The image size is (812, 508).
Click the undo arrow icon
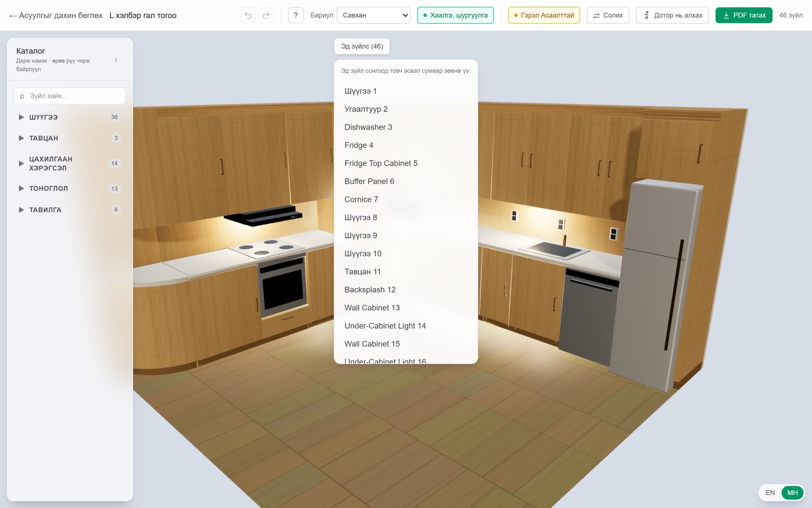tap(248, 16)
